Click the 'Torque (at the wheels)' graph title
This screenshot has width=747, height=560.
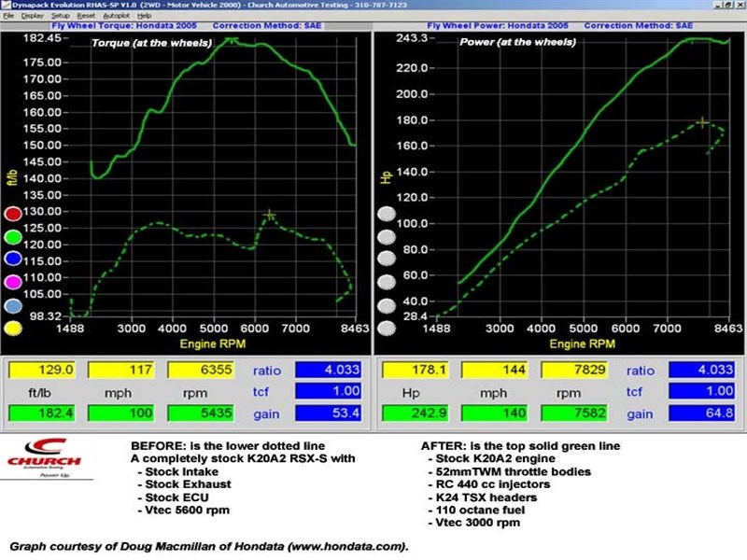click(151, 43)
